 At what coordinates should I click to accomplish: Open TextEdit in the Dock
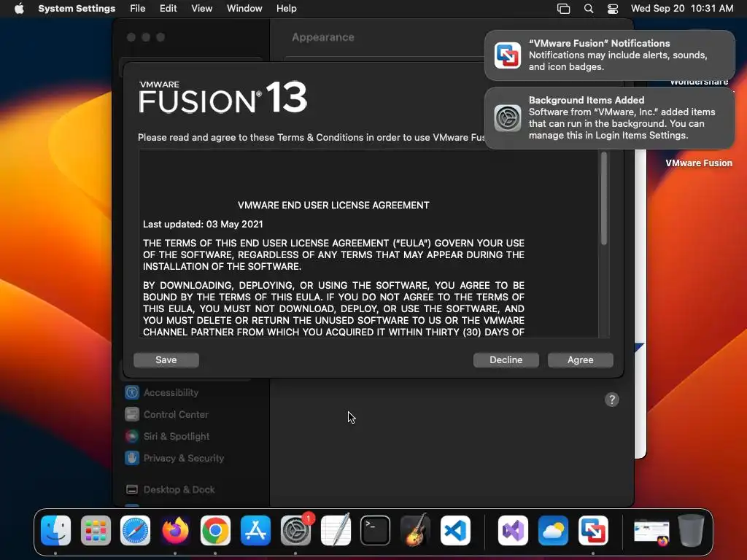336,531
